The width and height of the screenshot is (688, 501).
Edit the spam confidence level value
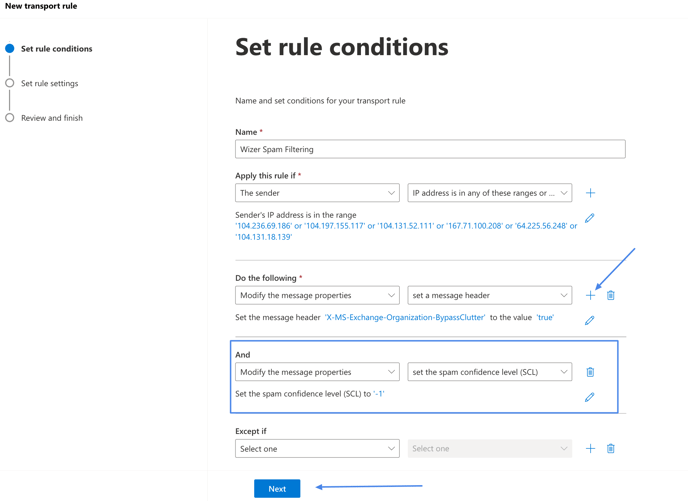pyautogui.click(x=589, y=397)
